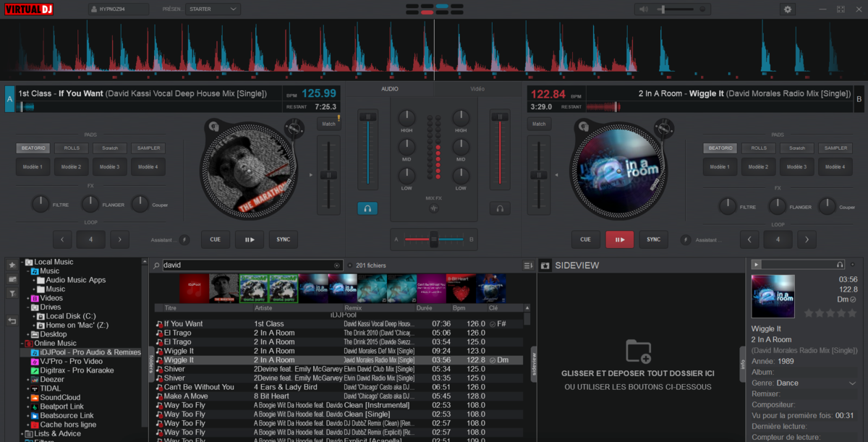Image resolution: width=868 pixels, height=442 pixels.
Task: Switch mixer to the Vidéo tab
Action: point(477,89)
